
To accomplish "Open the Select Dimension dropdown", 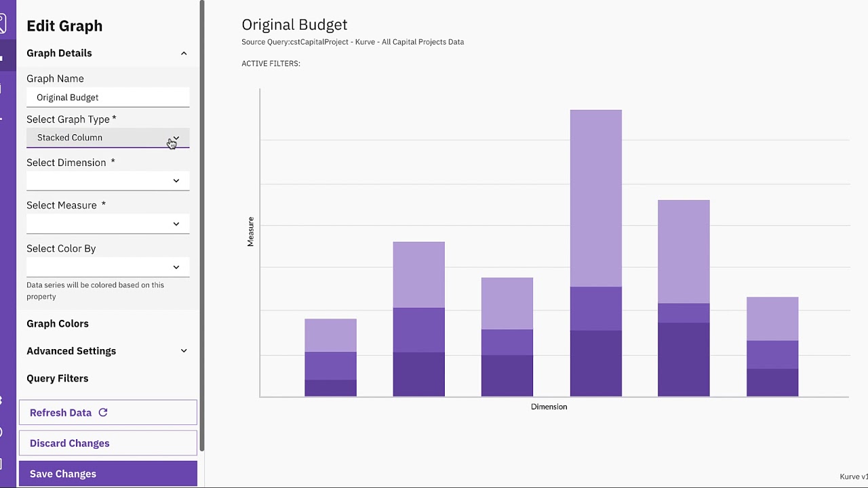I will pos(108,180).
